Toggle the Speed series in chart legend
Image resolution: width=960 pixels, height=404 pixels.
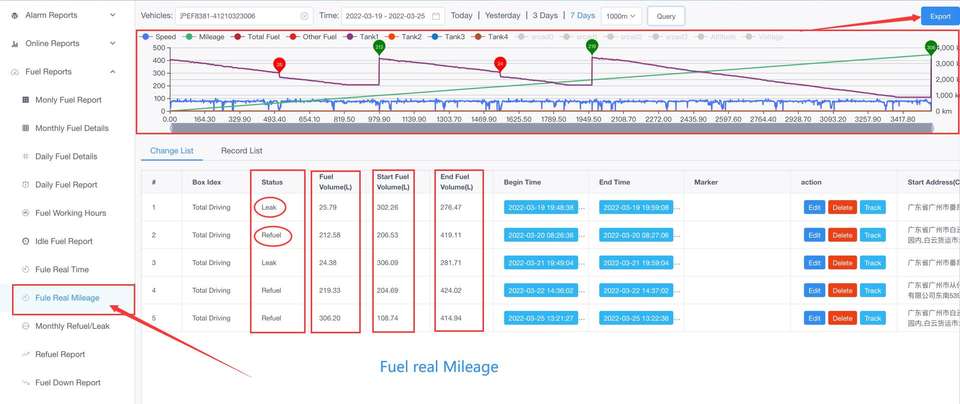click(160, 37)
